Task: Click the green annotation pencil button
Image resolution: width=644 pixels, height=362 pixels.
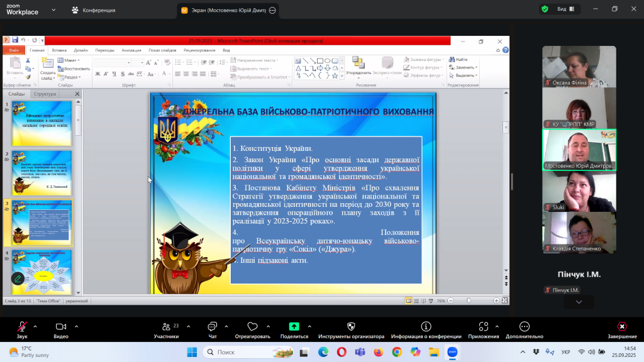Action: click(x=18, y=278)
